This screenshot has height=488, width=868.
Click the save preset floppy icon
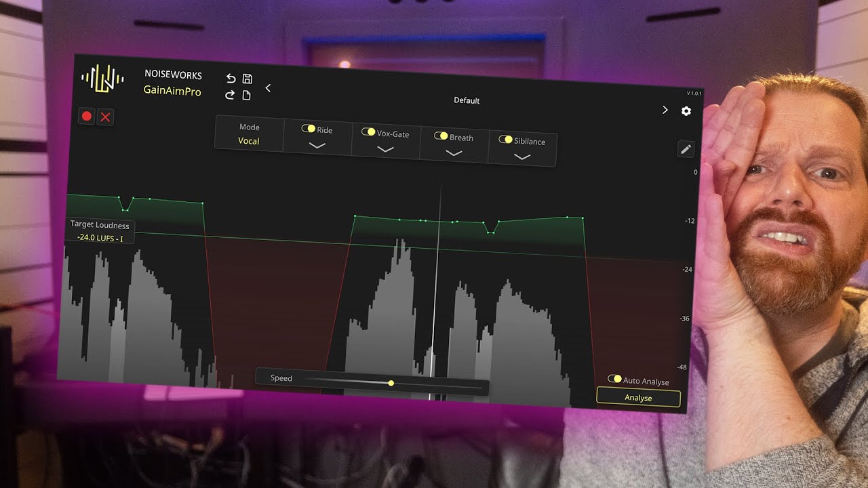click(247, 79)
